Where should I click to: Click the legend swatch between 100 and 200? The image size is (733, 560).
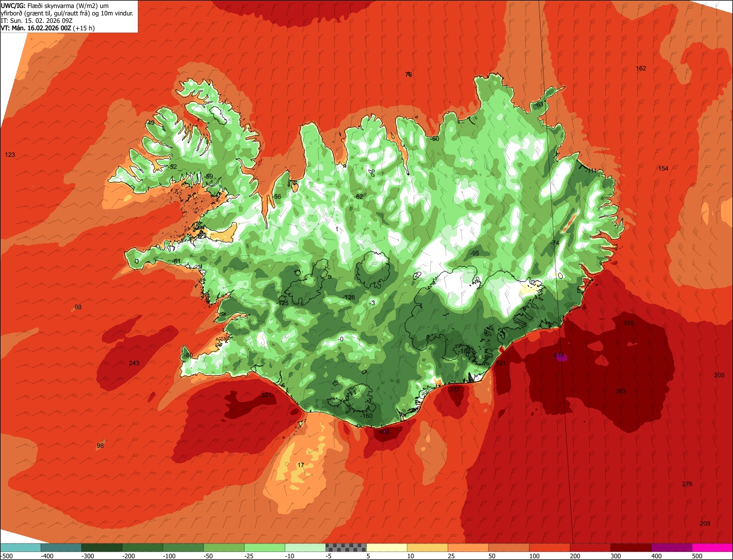pos(549,547)
